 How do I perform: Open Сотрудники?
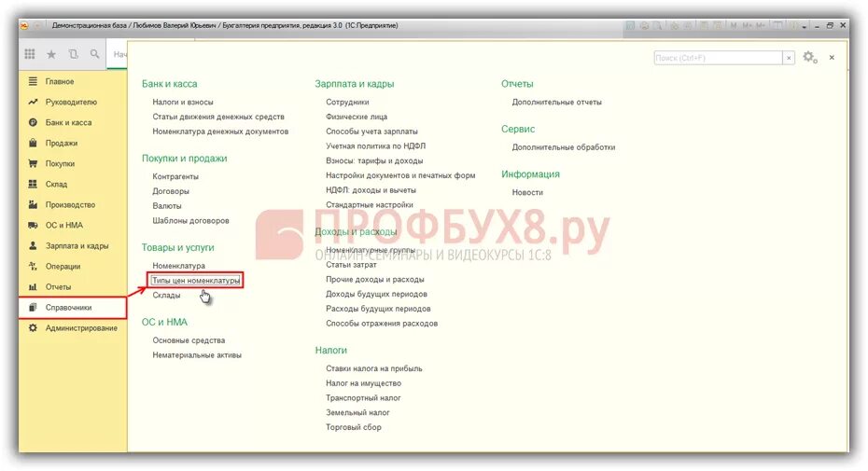tap(347, 102)
